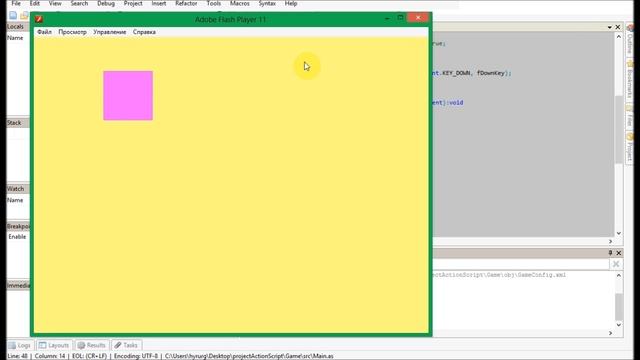This screenshot has width=640, height=360.
Task: Open the Debug menu in FlashDevelop
Action: coord(106,3)
